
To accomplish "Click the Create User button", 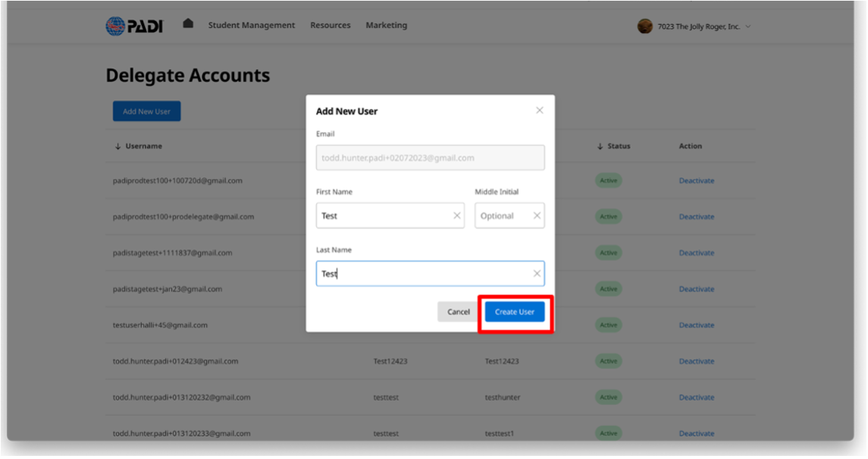I will click(515, 312).
